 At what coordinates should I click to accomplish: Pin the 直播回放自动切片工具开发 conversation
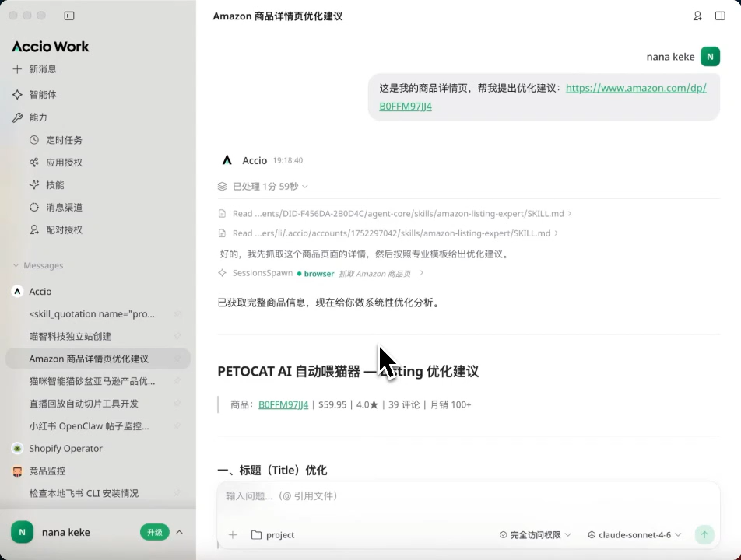177,403
